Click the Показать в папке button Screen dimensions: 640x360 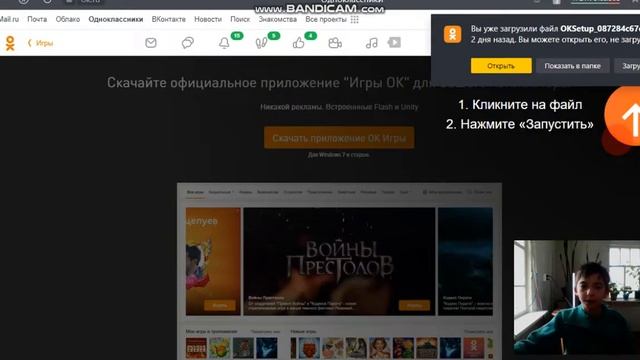click(572, 66)
